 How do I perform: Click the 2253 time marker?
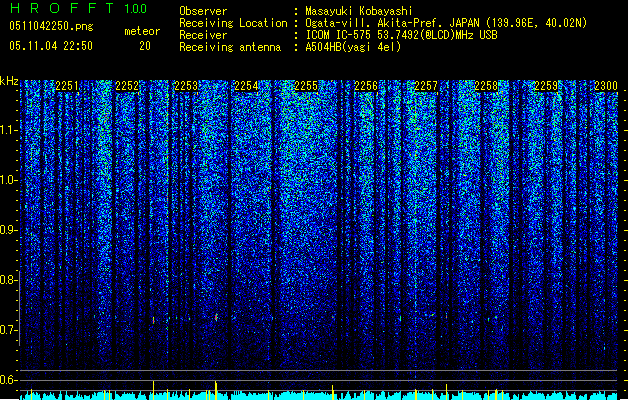coord(187,86)
